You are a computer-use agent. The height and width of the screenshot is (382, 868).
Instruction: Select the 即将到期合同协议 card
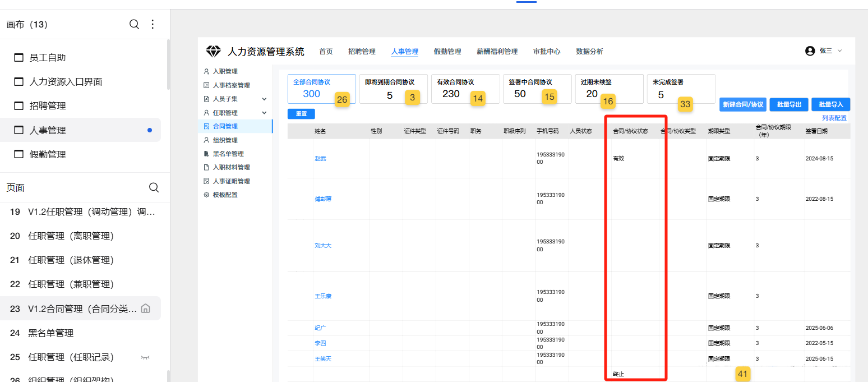point(394,89)
